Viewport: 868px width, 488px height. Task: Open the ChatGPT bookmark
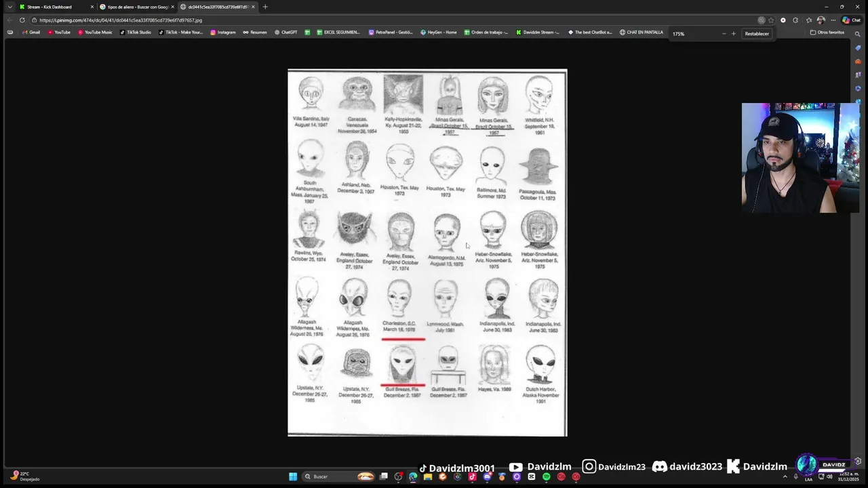(285, 33)
